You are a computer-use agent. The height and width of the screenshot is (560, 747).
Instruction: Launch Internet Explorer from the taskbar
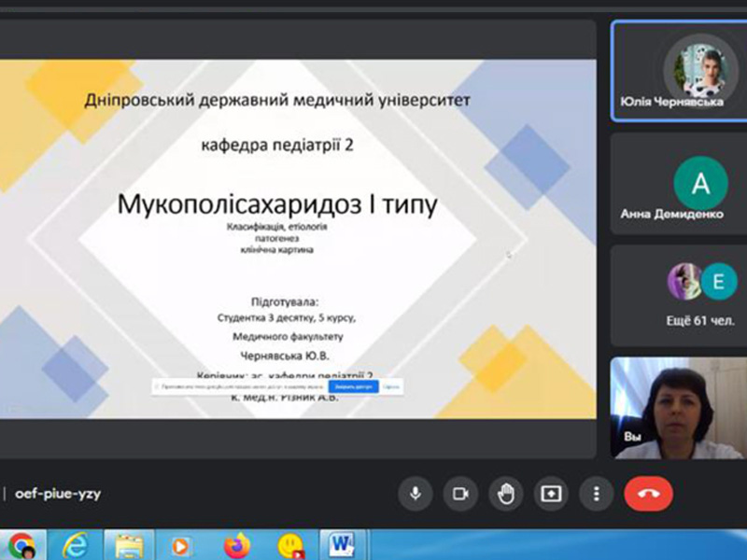click(x=74, y=545)
